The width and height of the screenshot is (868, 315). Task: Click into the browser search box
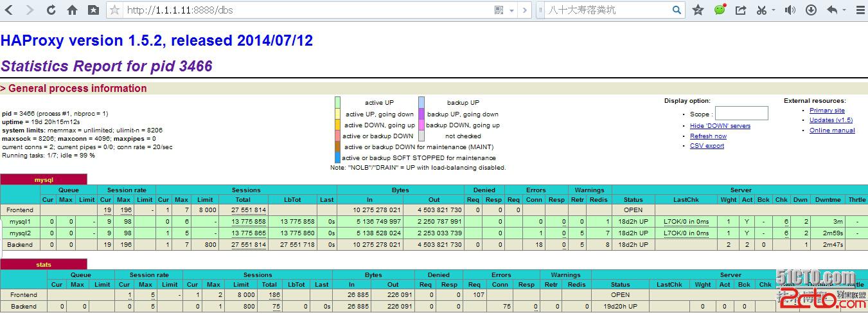coord(607,10)
